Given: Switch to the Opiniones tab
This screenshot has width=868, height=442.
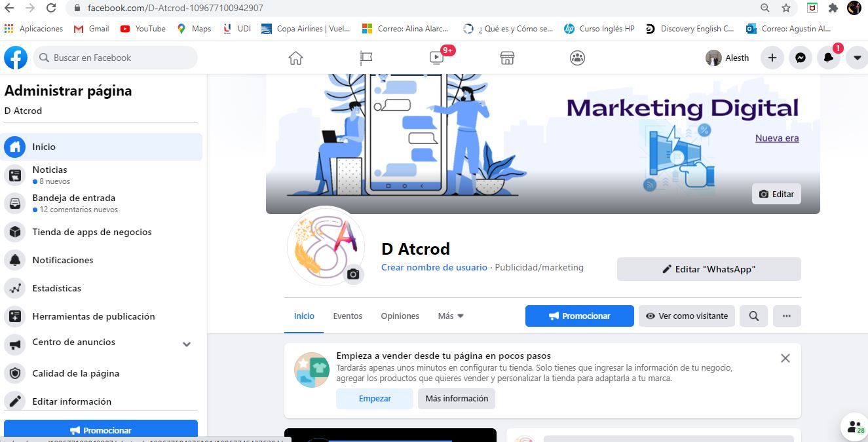Looking at the screenshot, I should click(400, 316).
